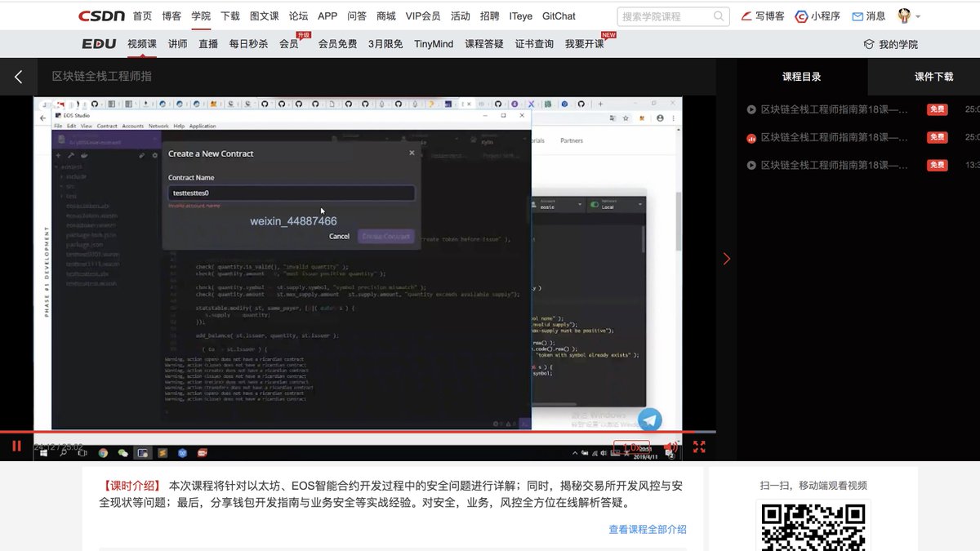Open the 视频课 navigation item
980x551 pixels.
(x=141, y=44)
